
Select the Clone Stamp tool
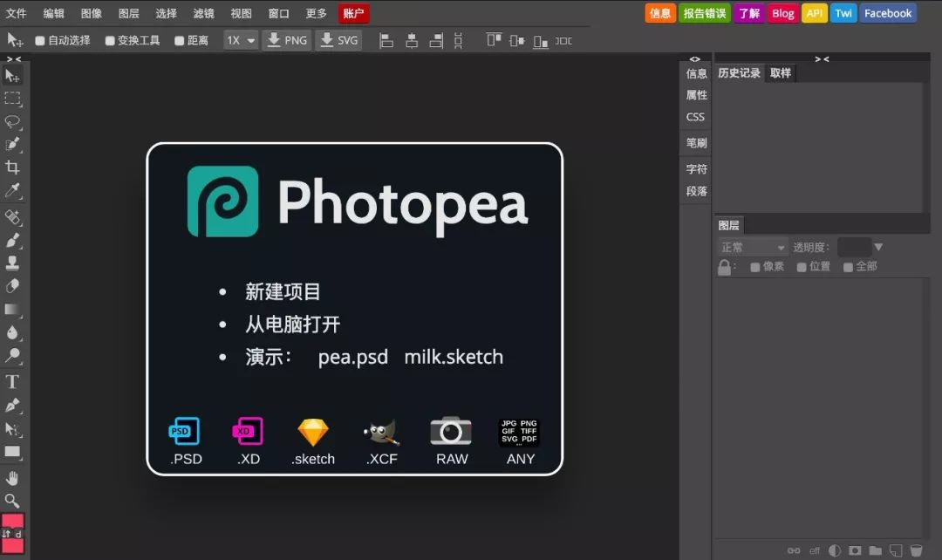[12, 263]
